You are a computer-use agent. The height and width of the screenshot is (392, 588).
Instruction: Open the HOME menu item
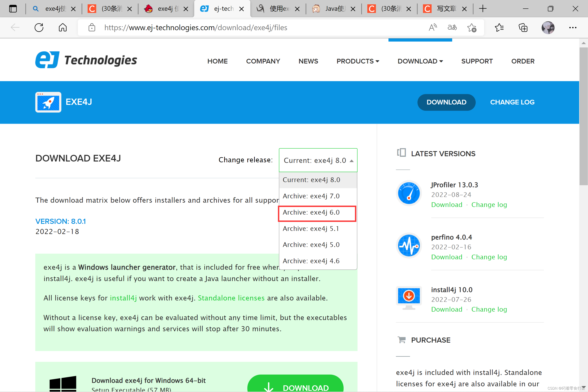[x=218, y=61]
